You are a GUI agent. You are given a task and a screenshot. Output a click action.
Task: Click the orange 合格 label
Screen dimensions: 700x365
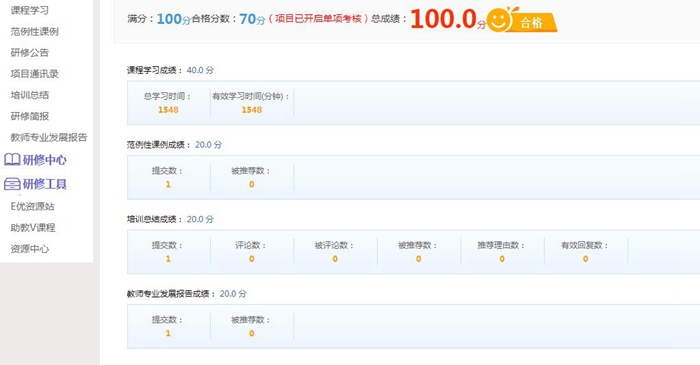coord(532,22)
